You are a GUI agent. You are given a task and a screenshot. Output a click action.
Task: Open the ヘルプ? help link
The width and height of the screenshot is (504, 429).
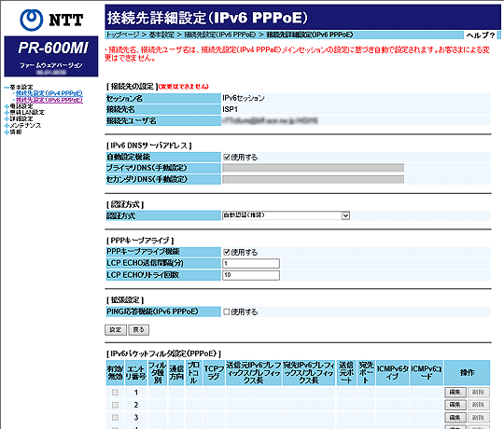(x=481, y=35)
